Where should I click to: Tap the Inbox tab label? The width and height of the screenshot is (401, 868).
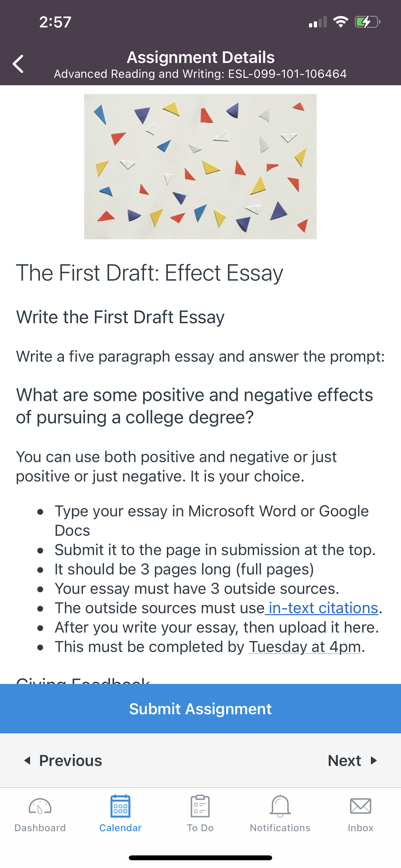point(361,828)
